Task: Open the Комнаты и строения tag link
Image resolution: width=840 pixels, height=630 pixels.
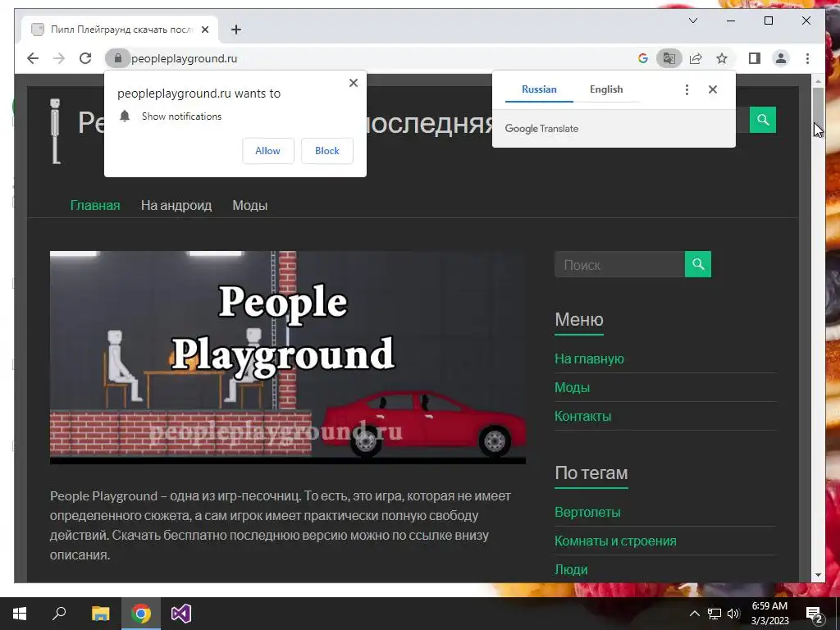Action: point(615,541)
